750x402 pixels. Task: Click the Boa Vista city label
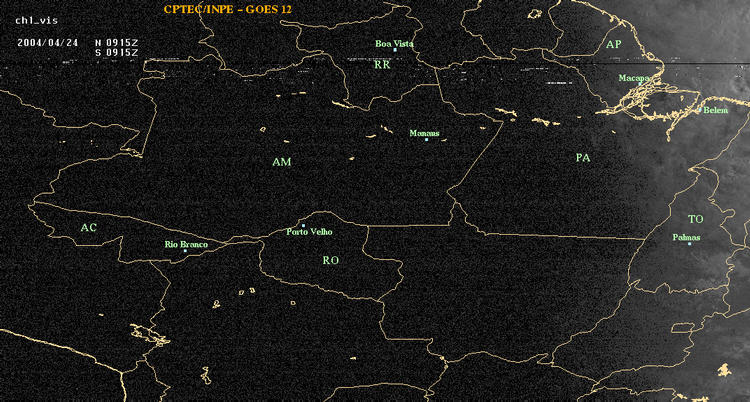click(394, 44)
